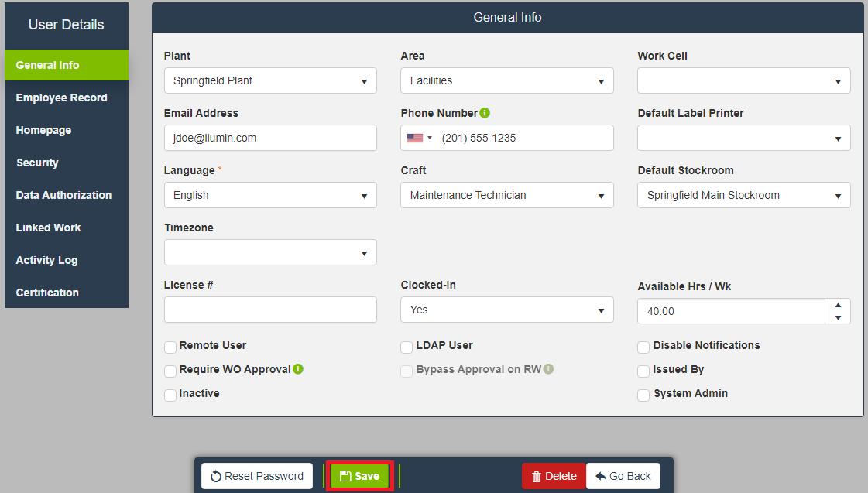The width and height of the screenshot is (868, 493).
Task: Click the red Delete button
Action: (x=553, y=476)
